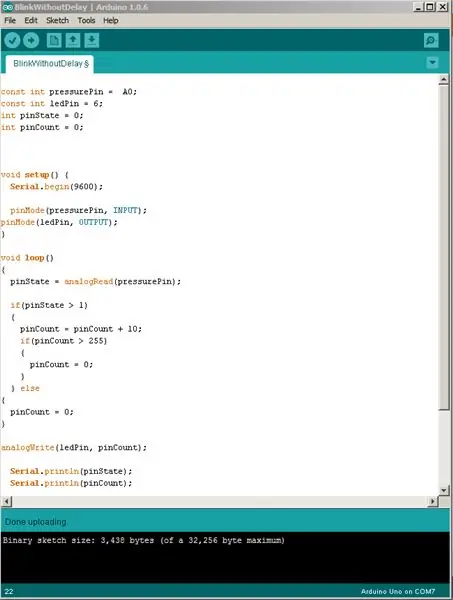Click the 'Done uploading' status message
This screenshot has width=453, height=600.
point(36,522)
